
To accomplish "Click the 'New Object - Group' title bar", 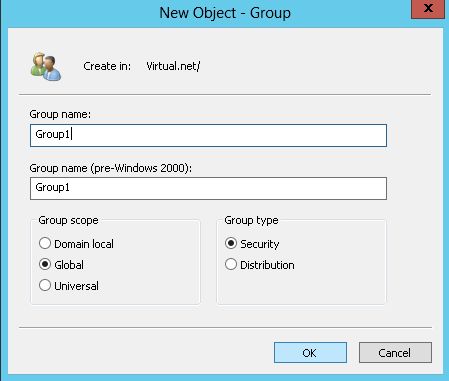I will click(x=225, y=13).
